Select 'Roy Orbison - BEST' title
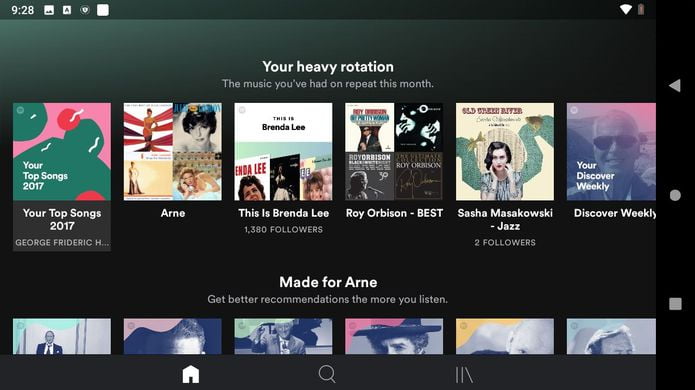The width and height of the screenshot is (695, 390). [x=394, y=213]
